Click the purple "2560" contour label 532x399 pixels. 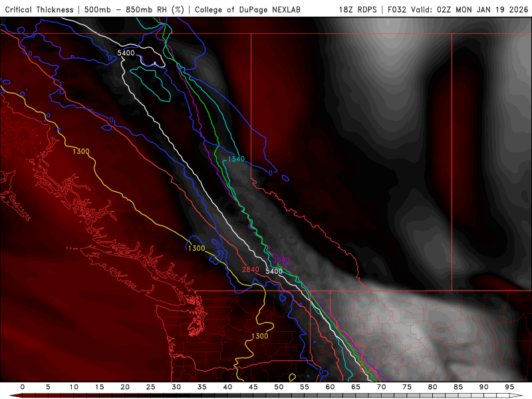pyautogui.click(x=281, y=260)
